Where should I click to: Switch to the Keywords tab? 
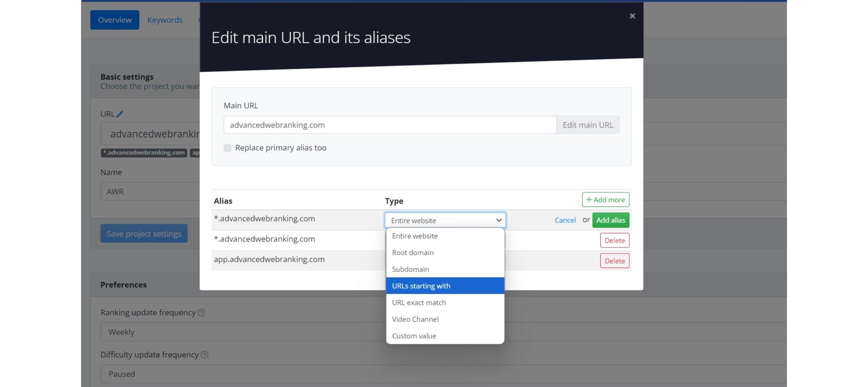[165, 20]
